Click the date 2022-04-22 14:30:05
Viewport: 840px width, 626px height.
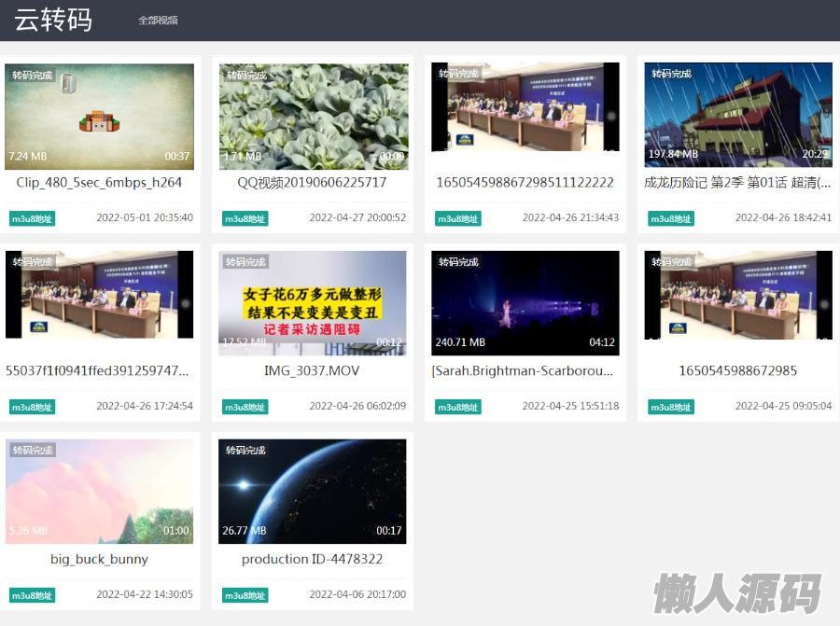pos(145,594)
